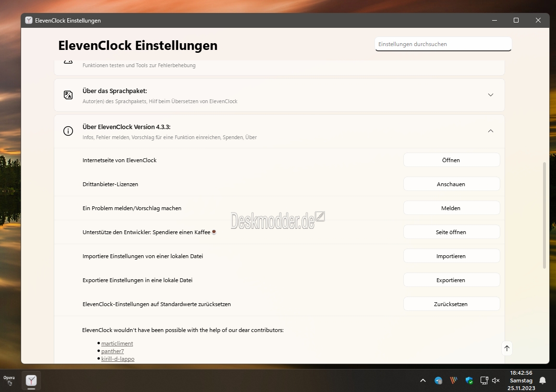Click text ElevenClock-Einstellungen auf Standardwerte zurücksetzen
This screenshot has height=392, width=556.
[x=157, y=304]
